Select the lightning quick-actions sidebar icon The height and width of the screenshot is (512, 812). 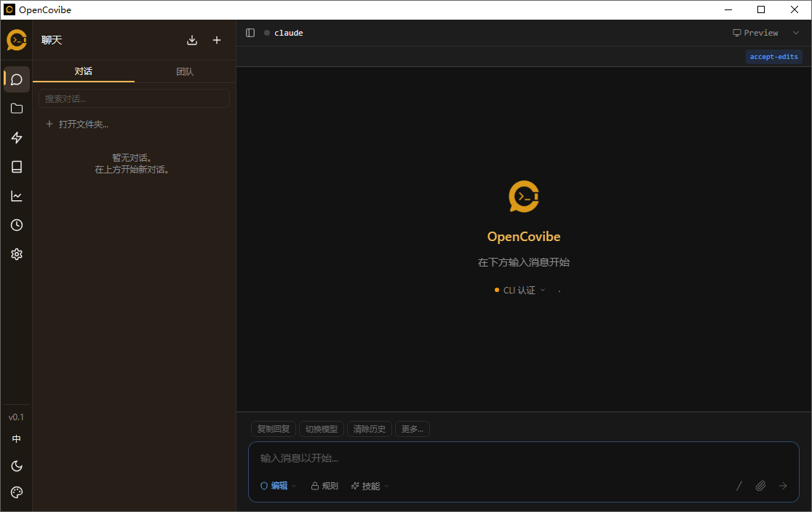[x=16, y=138]
